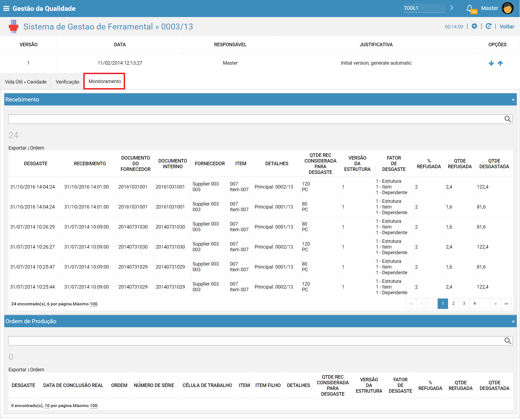
Task: Click the Master user avatar
Action: tap(508, 8)
